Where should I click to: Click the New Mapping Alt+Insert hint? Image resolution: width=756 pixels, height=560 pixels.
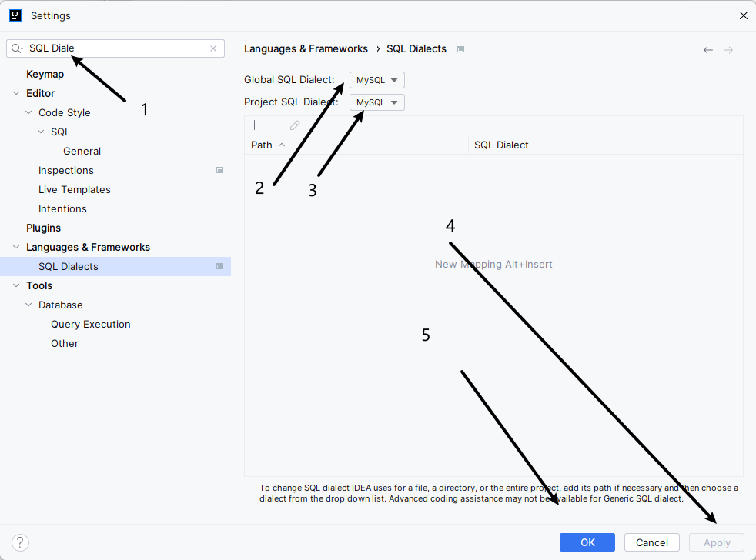coord(493,264)
